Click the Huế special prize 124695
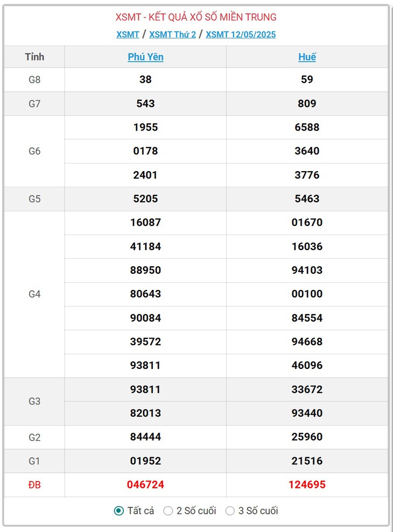Viewport: 393px width, 532px height. 307,485
